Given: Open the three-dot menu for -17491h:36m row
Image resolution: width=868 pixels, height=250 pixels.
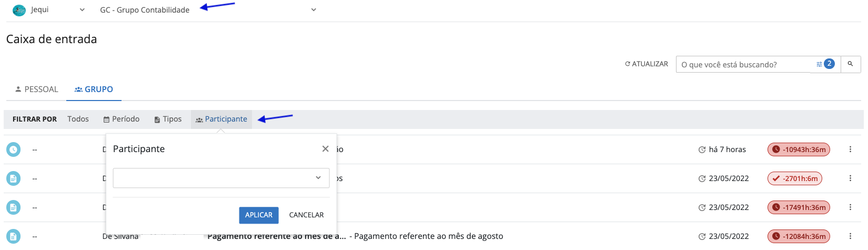Looking at the screenshot, I should click(x=850, y=207).
